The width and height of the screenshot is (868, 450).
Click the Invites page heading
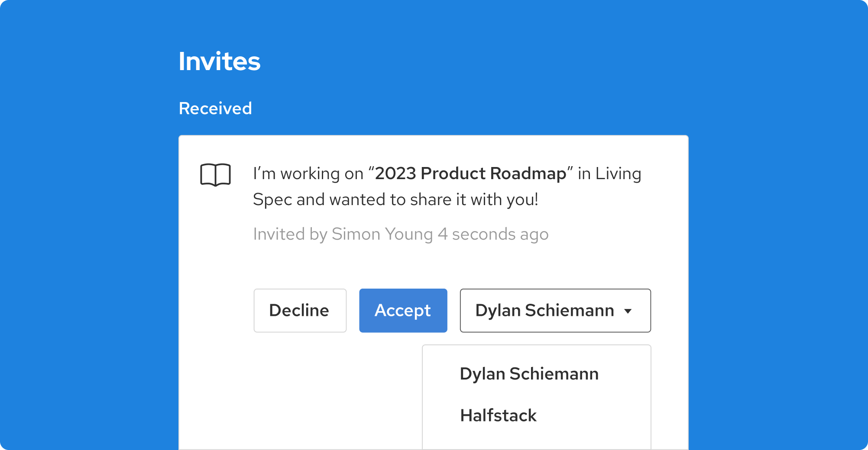pos(220,61)
